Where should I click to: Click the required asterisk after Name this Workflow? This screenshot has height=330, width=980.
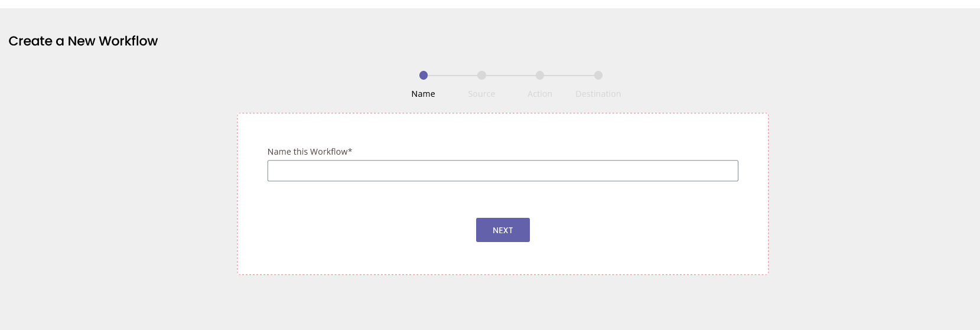350,151
